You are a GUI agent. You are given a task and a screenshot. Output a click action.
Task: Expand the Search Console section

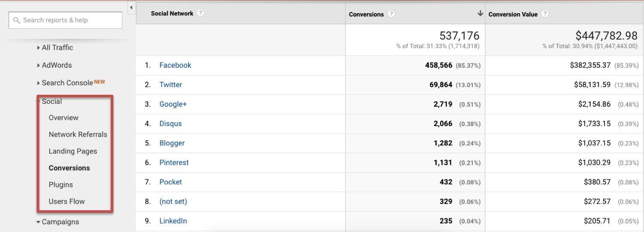point(71,83)
